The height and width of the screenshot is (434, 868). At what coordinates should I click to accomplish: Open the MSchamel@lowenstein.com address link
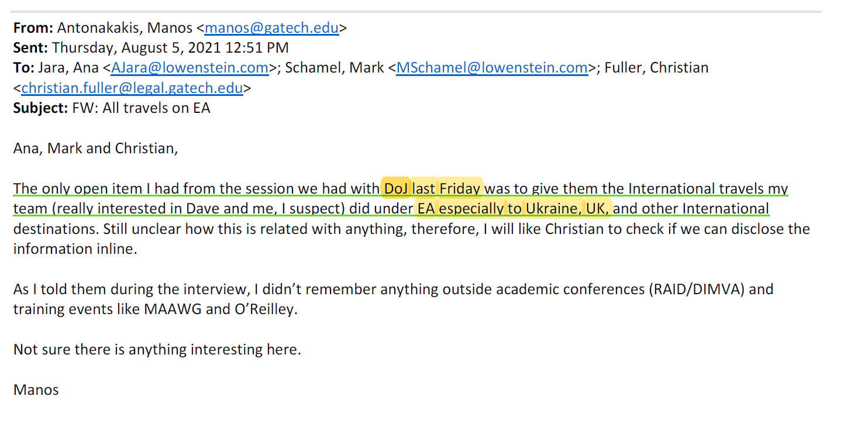tap(492, 68)
